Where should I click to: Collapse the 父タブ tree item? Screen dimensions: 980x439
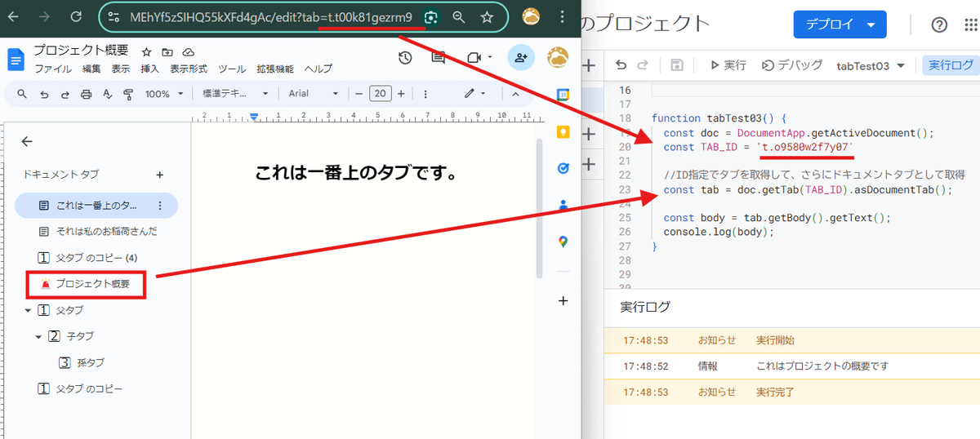coord(29,311)
